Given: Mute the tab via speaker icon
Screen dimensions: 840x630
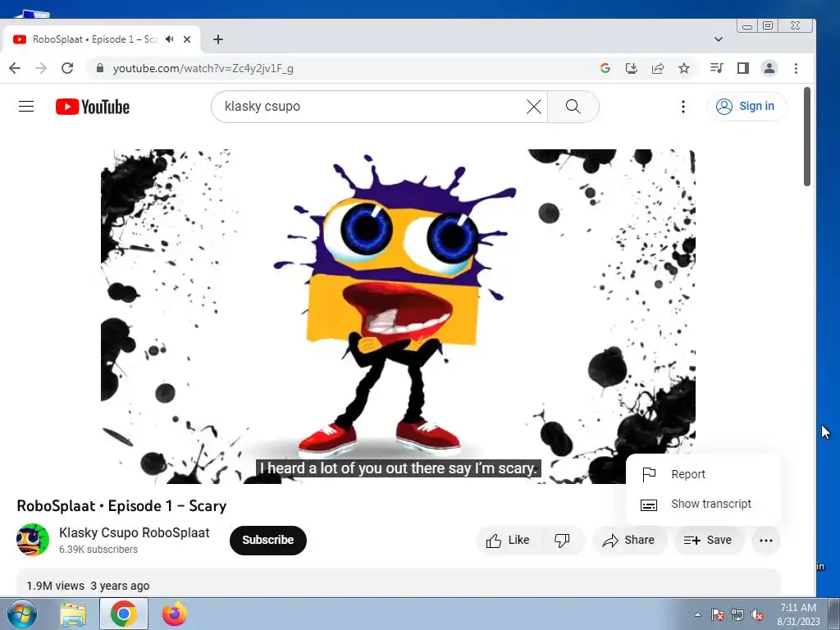Looking at the screenshot, I should [x=169, y=39].
